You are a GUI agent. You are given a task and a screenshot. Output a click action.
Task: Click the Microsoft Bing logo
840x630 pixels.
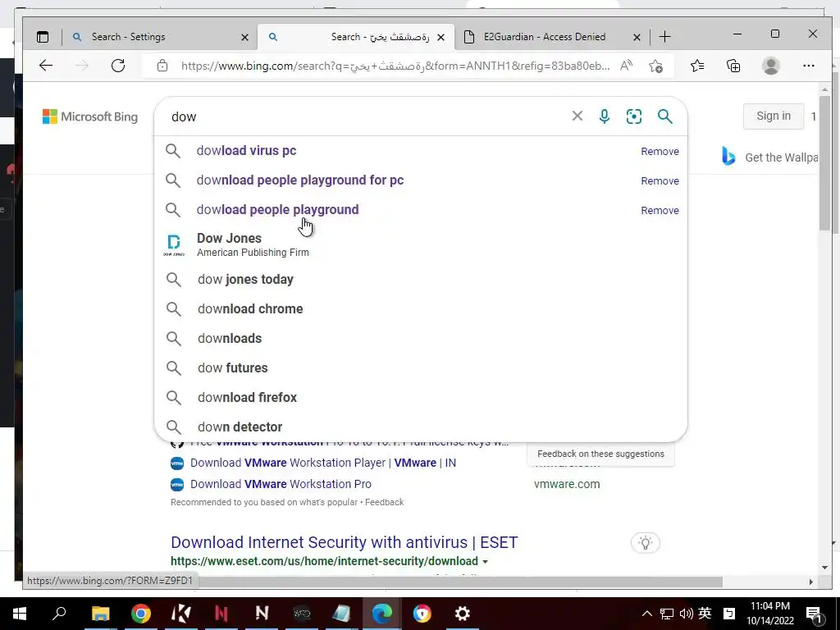[x=90, y=116]
